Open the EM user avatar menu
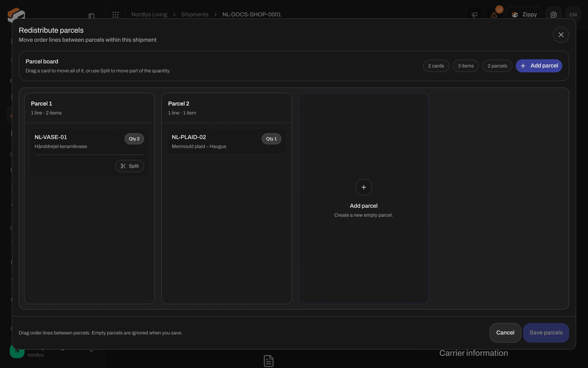 tap(573, 15)
